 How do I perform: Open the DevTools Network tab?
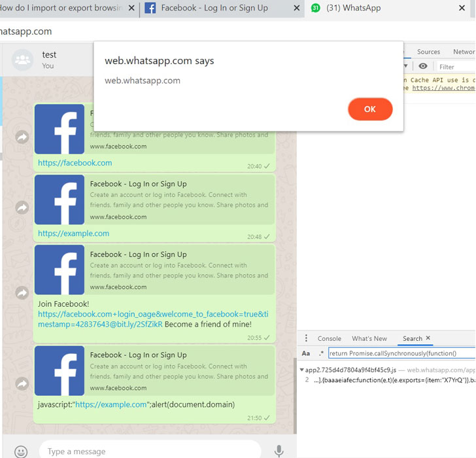point(464,52)
